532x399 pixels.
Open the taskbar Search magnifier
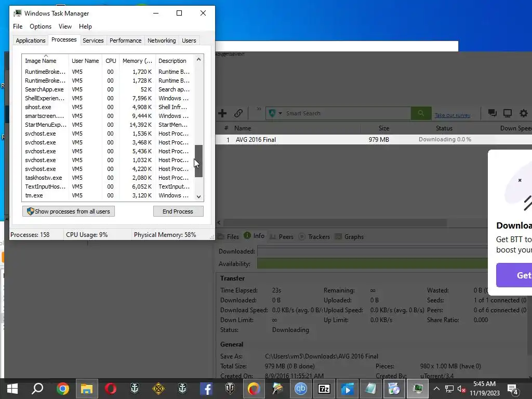[x=37, y=389]
